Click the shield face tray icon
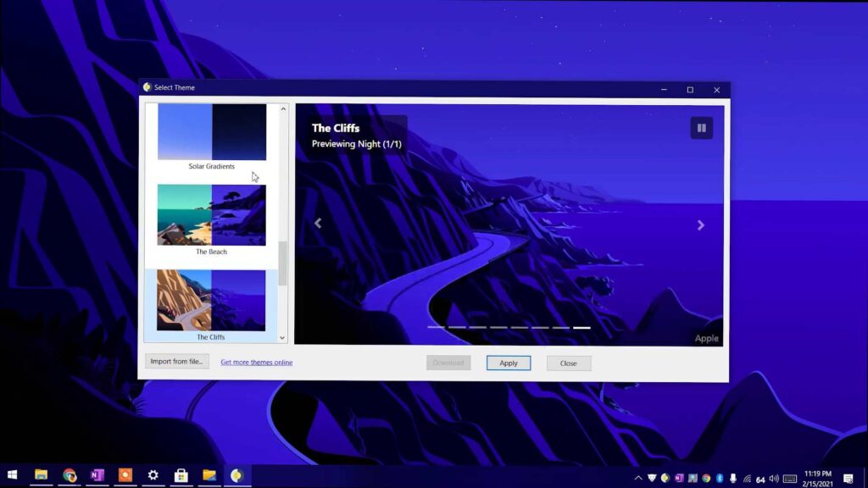Screen dimensions: 868x488 point(652,478)
